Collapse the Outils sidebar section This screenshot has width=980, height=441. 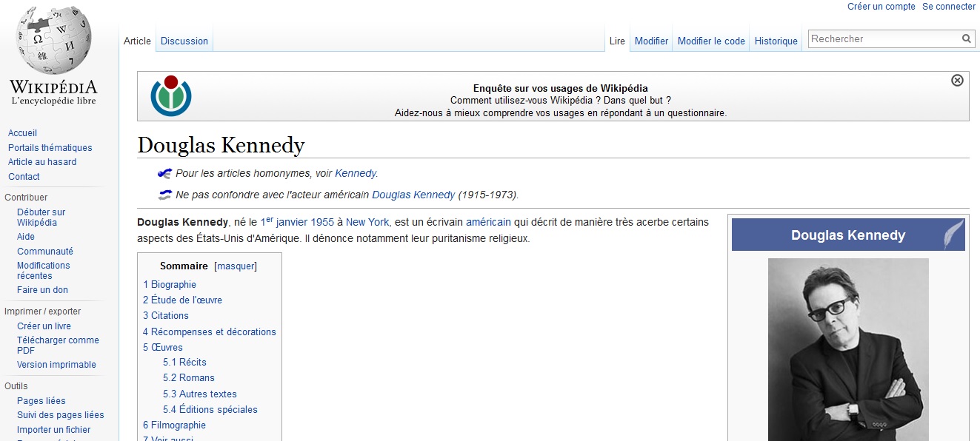16,386
